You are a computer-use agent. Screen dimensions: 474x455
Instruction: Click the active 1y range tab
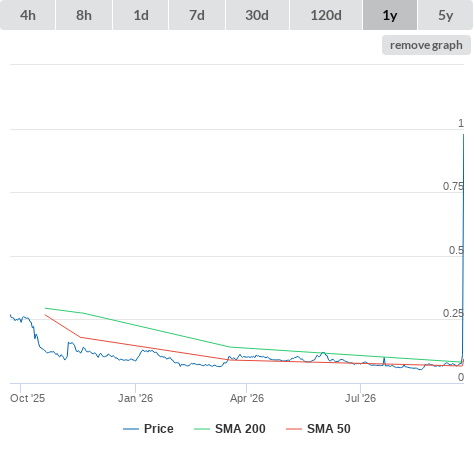point(390,15)
